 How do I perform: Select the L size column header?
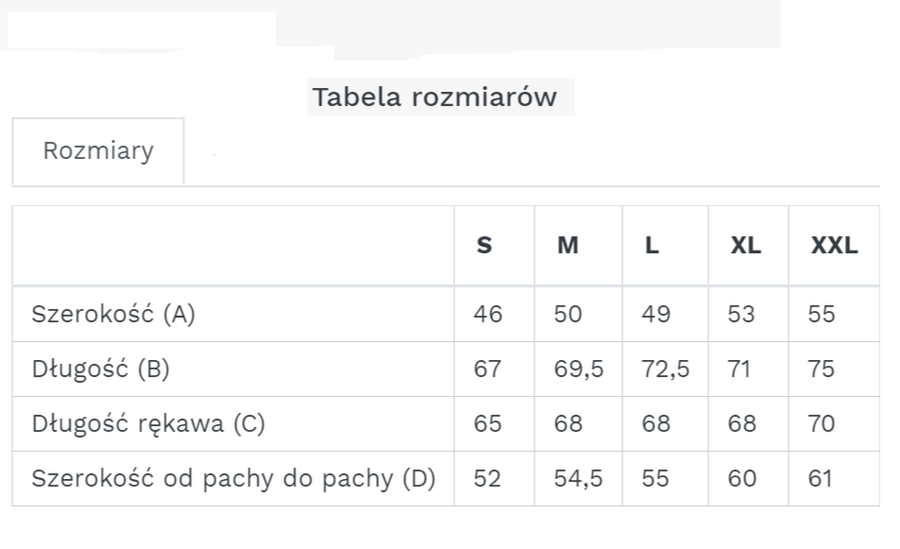tap(652, 245)
